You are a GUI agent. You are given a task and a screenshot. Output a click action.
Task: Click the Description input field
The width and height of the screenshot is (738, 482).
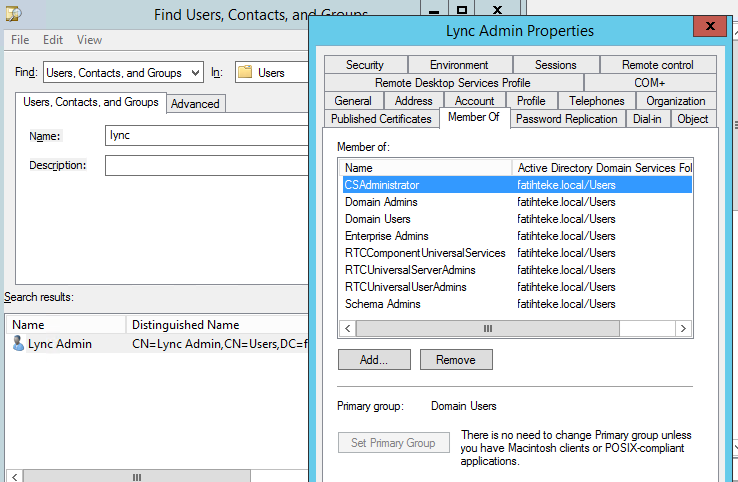pyautogui.click(x=207, y=166)
